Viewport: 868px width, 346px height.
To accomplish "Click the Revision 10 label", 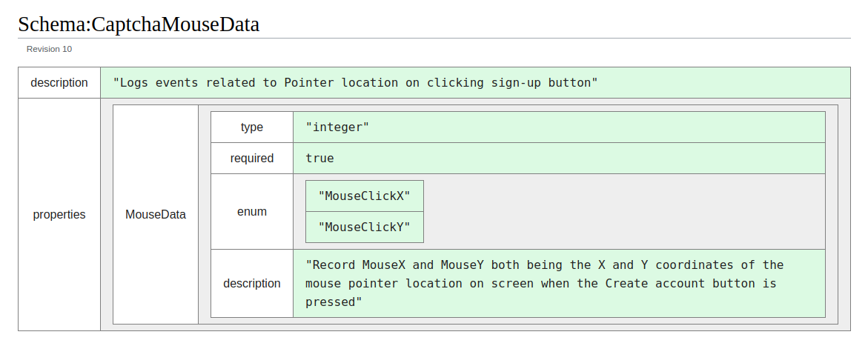I will tap(49, 49).
